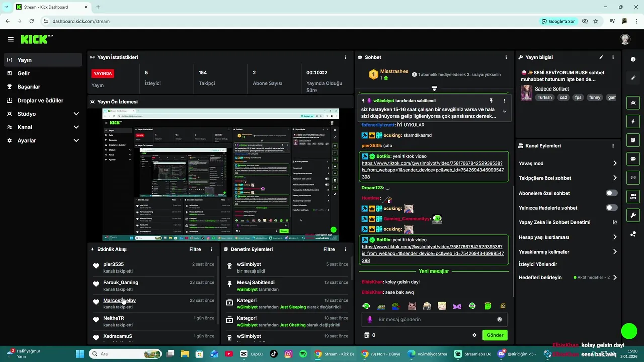
Task: Click the shop icon below message box
Action: pyautogui.click(x=367, y=335)
